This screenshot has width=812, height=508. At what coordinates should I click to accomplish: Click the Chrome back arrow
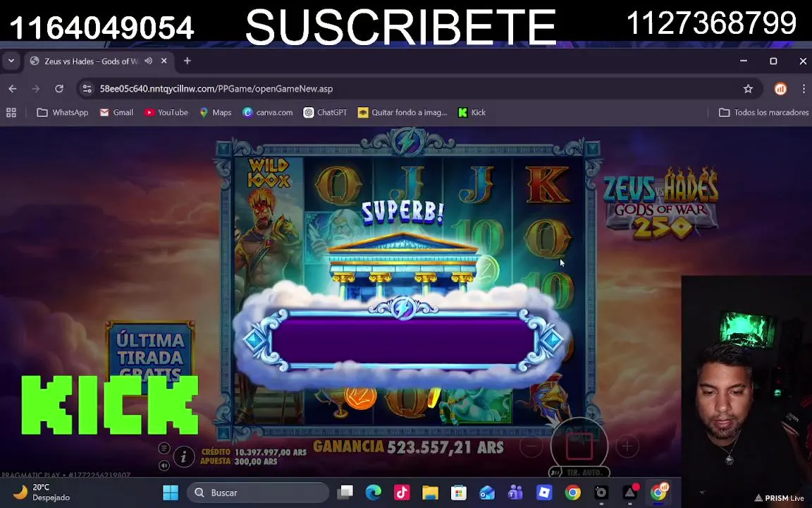click(x=13, y=89)
